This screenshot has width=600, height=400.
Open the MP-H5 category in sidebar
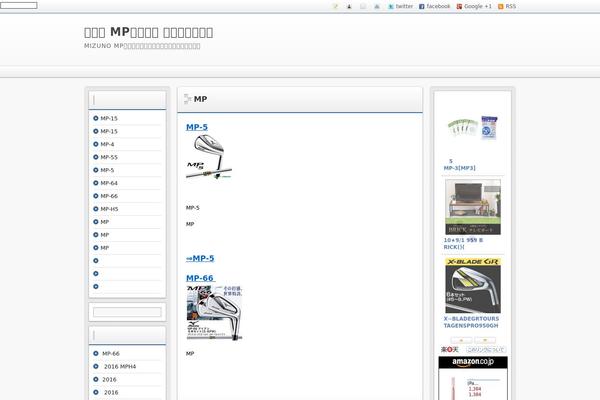tap(109, 209)
